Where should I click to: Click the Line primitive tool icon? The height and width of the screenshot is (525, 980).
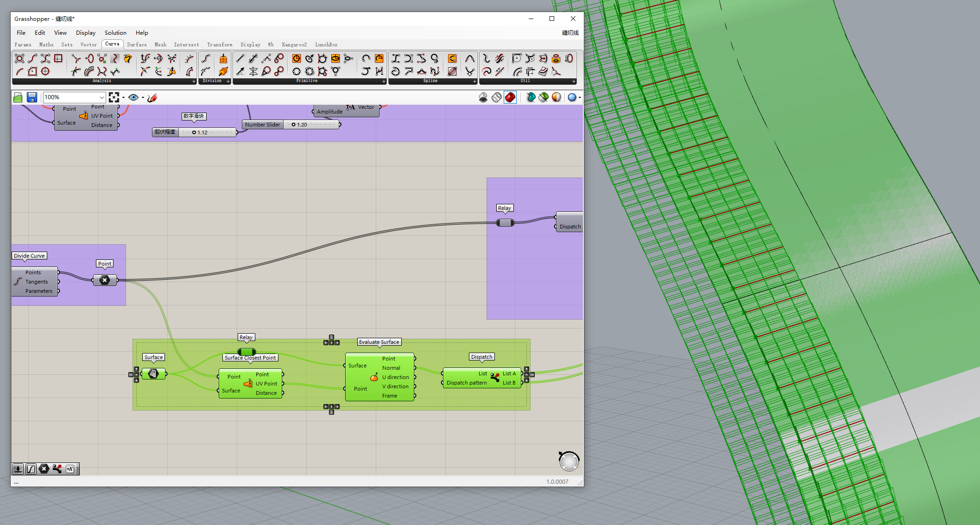(240, 58)
